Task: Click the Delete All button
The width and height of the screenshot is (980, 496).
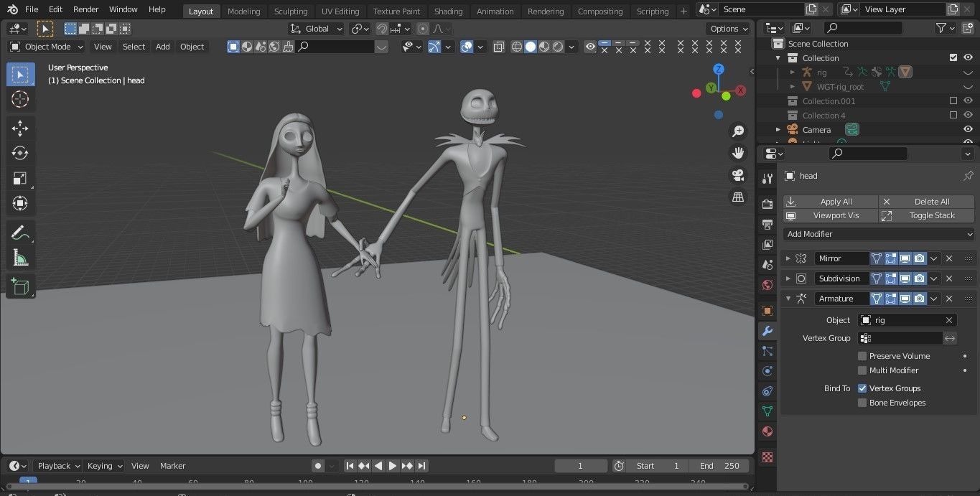Action: point(927,202)
